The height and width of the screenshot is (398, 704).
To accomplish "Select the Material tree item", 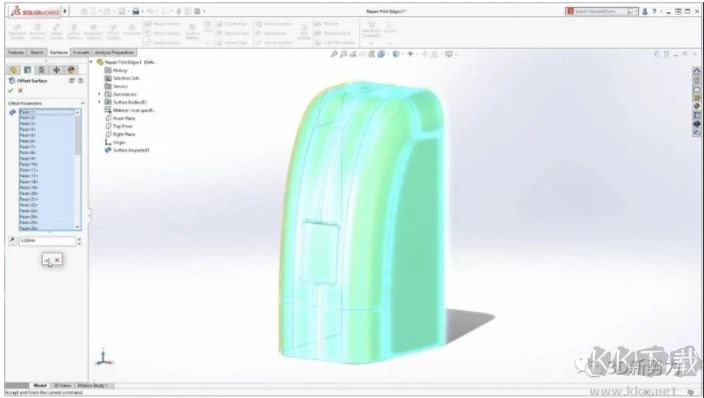I will 133,110.
